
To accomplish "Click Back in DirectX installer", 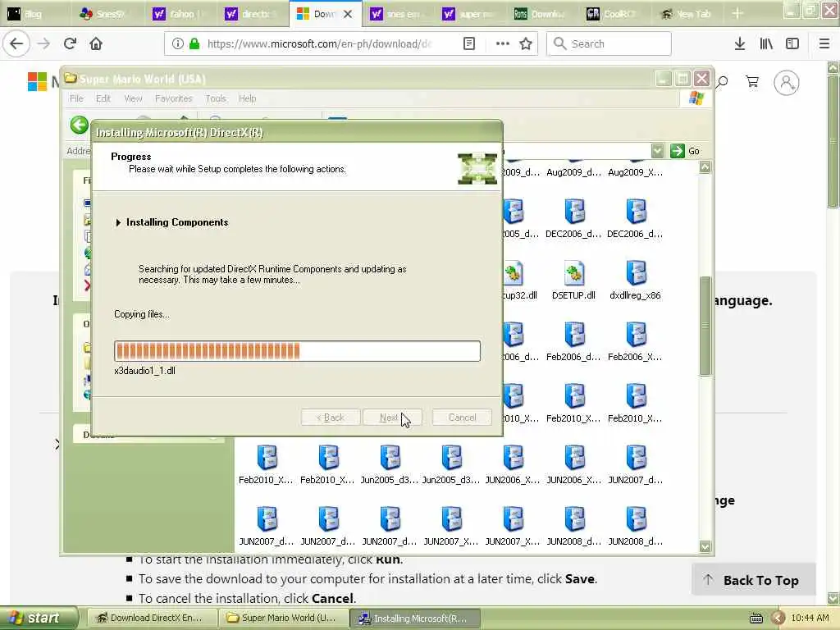I will pos(331,418).
